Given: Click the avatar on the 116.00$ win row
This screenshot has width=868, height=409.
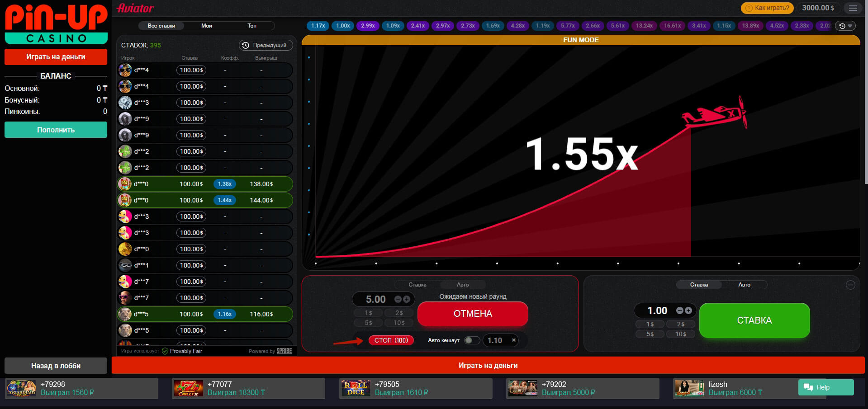Looking at the screenshot, I should (125, 314).
